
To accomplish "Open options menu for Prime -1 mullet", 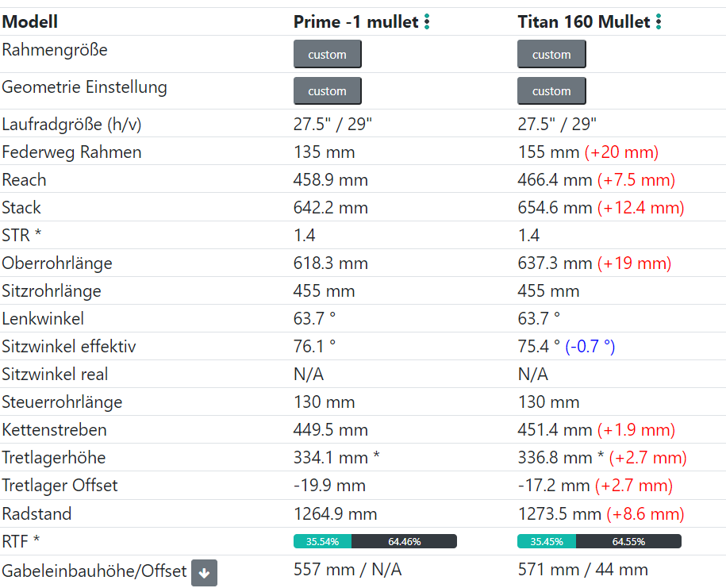I will click(x=427, y=22).
